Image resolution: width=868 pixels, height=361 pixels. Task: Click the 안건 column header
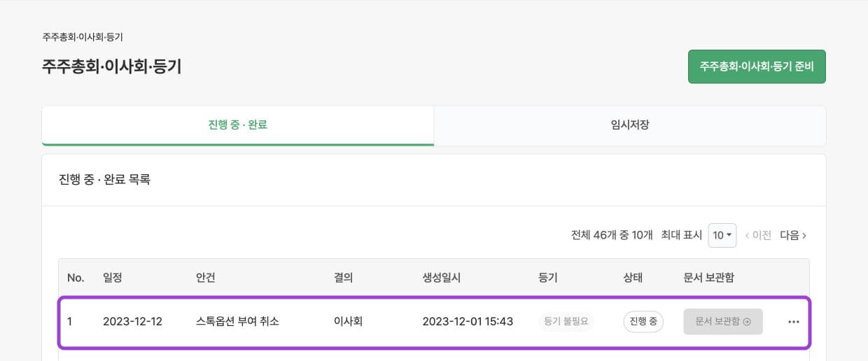tap(205, 278)
